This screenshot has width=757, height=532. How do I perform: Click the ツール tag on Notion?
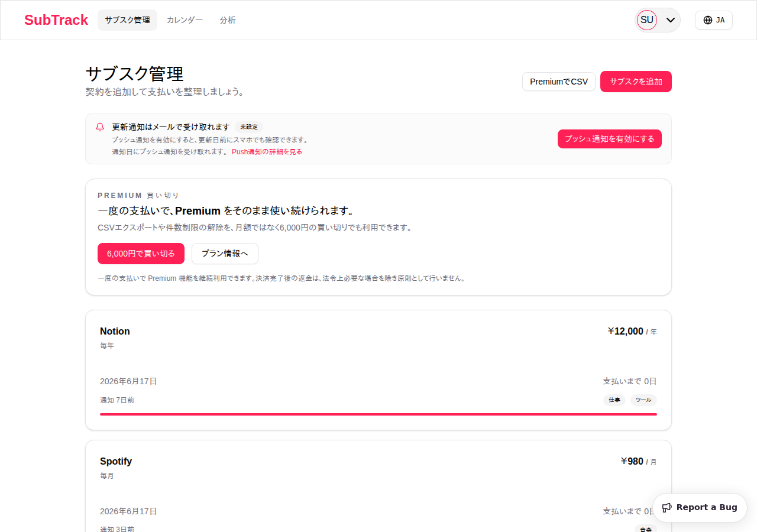643,400
